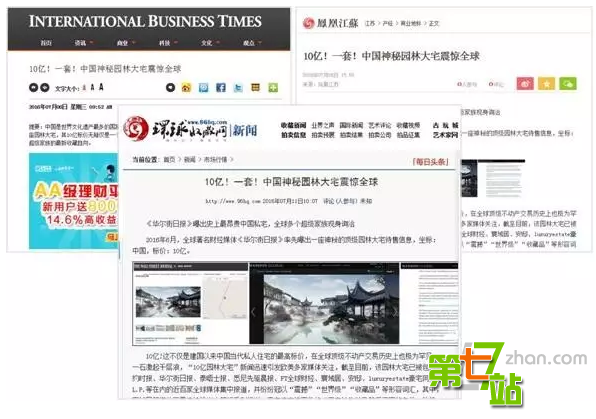Click 正文 in the 凤凰江苏 breadcrumb

434,24
